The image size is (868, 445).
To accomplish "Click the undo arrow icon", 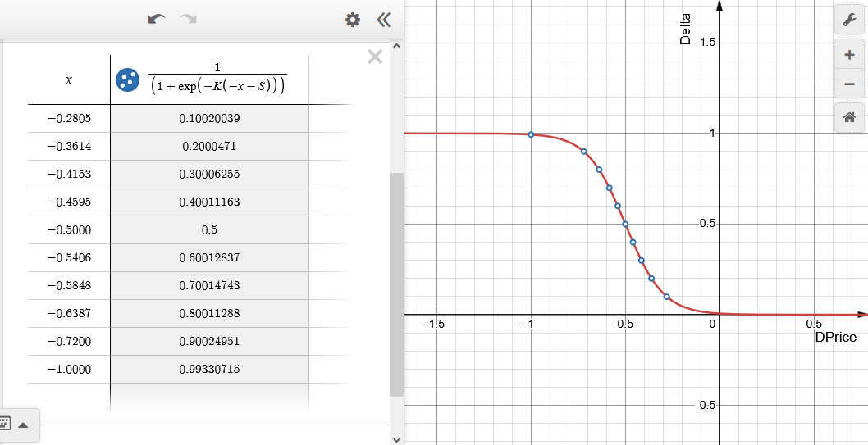I will click(x=156, y=20).
